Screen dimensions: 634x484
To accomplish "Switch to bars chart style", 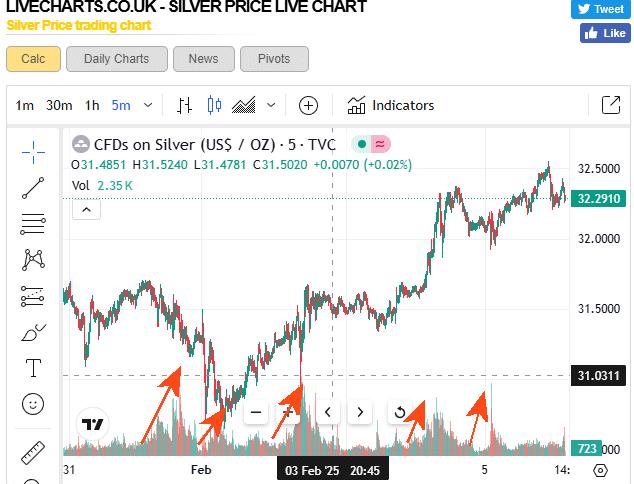I will point(185,105).
